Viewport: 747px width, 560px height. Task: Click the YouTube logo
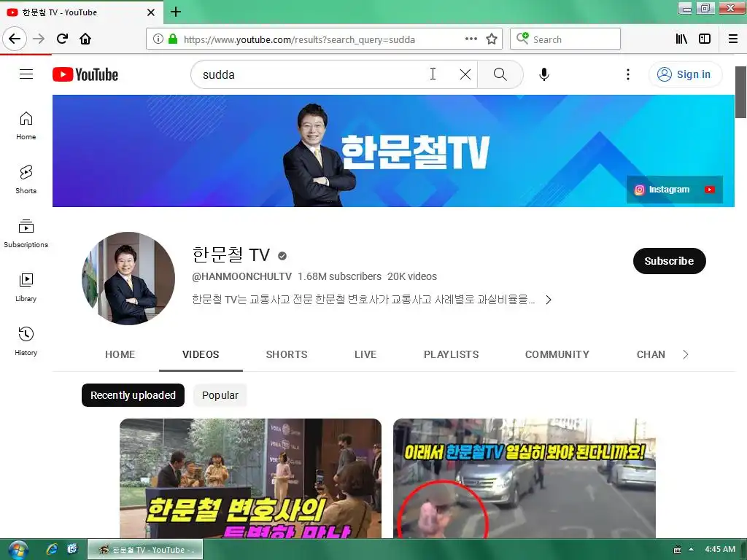85,74
